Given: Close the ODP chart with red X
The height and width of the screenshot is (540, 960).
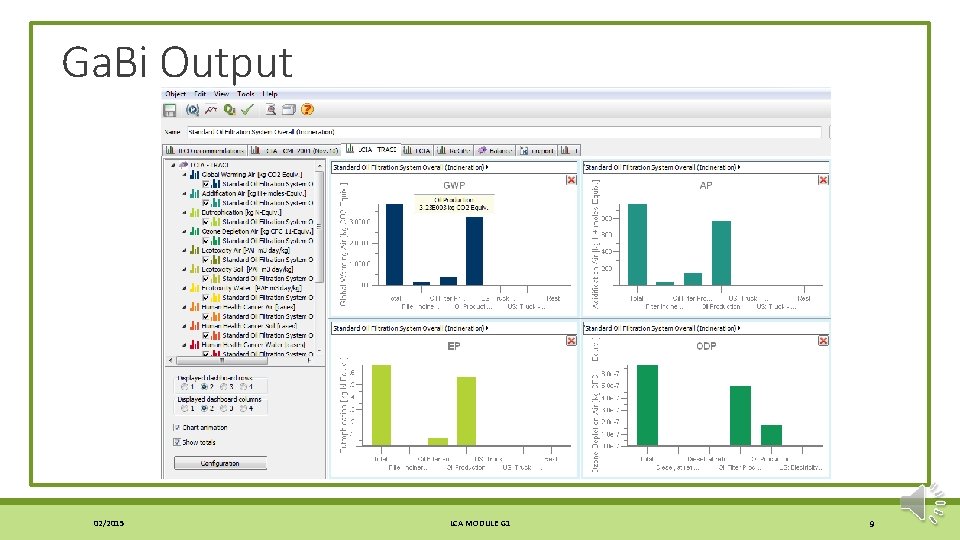Looking at the screenshot, I should [x=823, y=341].
